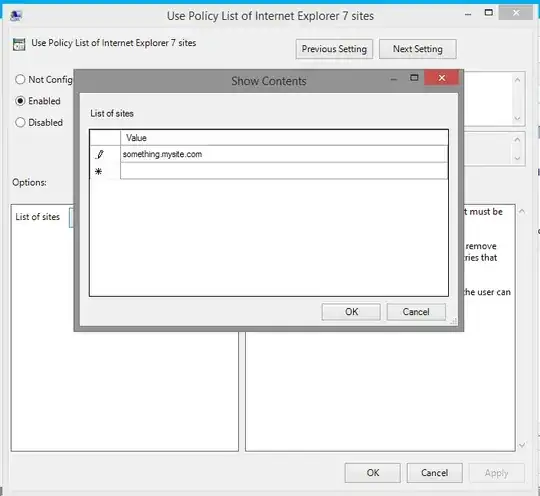The image size is (540, 496).
Task: Go to Next Setting
Action: tap(418, 49)
